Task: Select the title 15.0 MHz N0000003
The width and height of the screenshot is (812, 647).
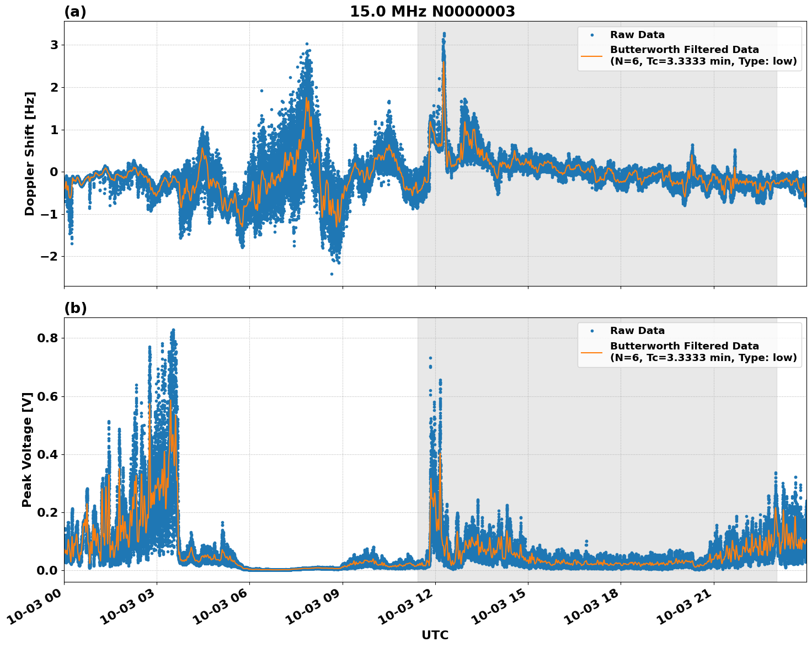Action: pyautogui.click(x=433, y=11)
